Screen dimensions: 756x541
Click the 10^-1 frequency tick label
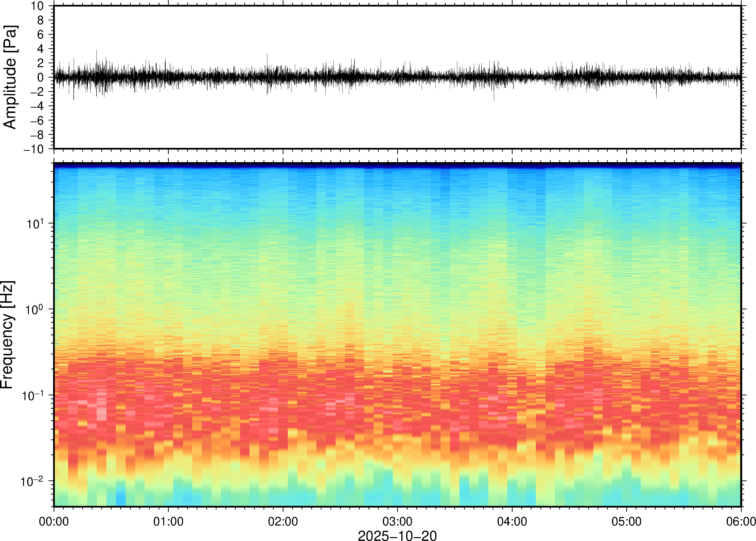point(33,396)
